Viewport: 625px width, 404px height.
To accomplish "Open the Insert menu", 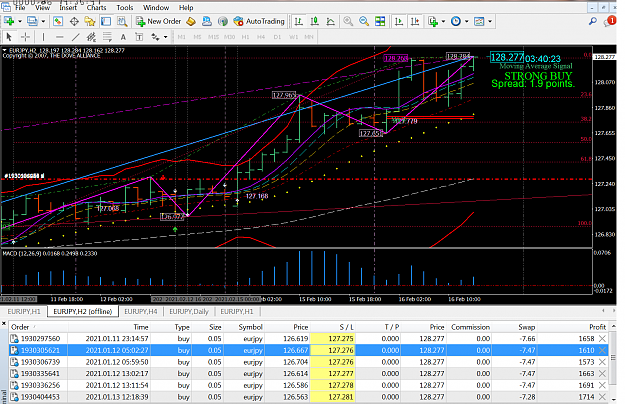I will tap(68, 7).
